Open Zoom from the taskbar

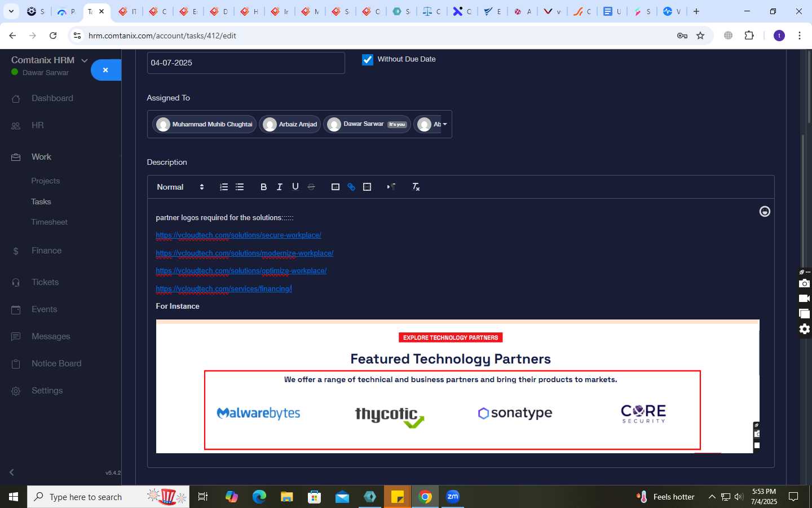tap(453, 497)
